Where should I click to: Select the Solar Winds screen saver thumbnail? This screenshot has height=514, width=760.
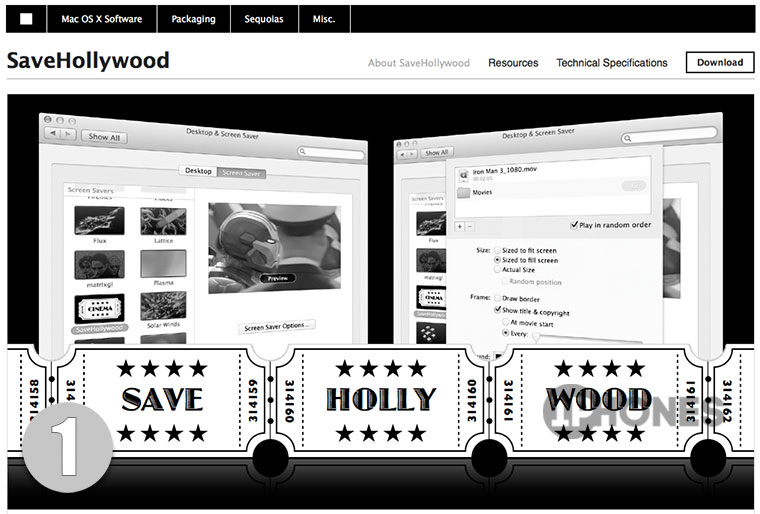pyautogui.click(x=163, y=305)
